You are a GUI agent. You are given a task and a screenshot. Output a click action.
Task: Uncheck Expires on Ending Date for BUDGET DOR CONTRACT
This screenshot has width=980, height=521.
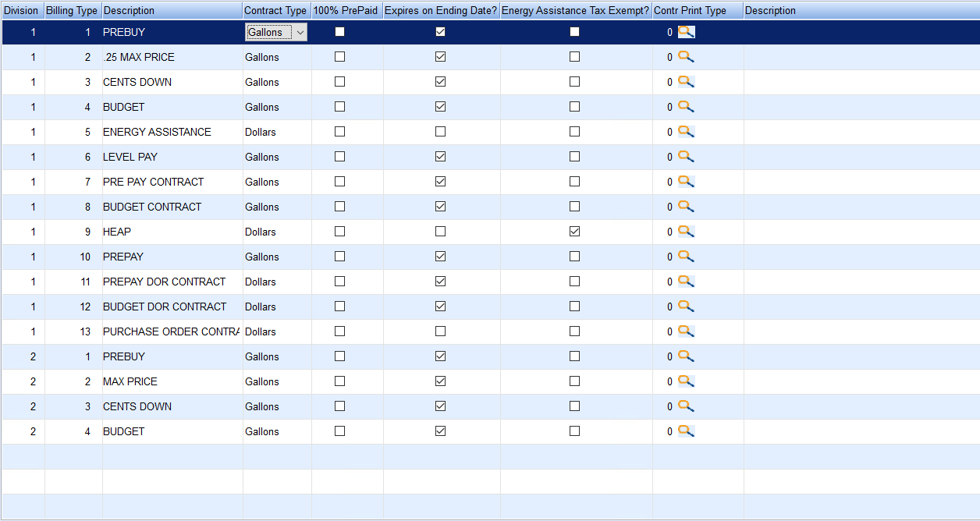click(441, 307)
